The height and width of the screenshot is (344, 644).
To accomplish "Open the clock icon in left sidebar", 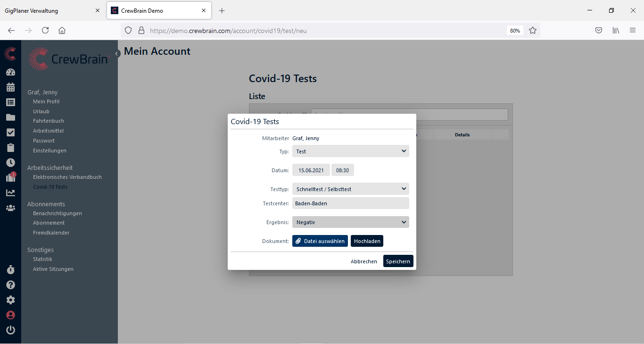I will click(10, 162).
